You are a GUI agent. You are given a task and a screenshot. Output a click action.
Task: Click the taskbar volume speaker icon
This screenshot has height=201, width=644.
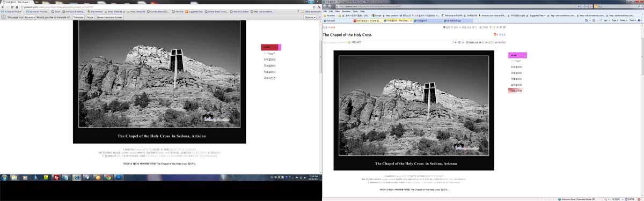(305, 177)
